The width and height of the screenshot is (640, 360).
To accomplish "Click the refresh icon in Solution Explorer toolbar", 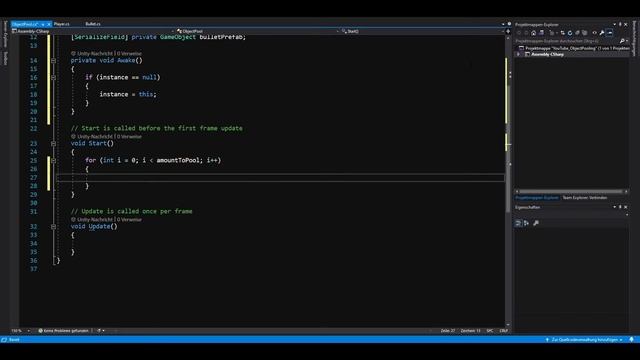I will 570,33.
